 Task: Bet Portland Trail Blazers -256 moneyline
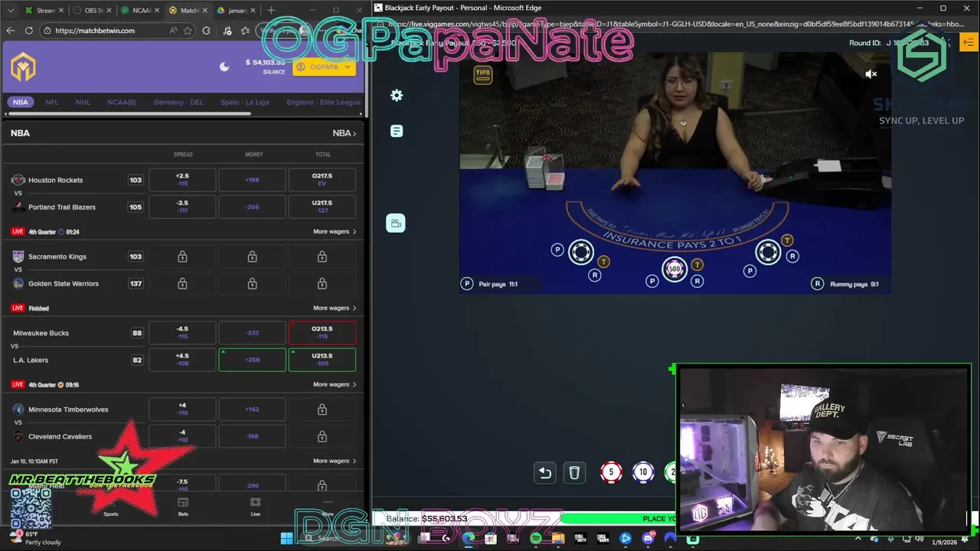coord(253,207)
